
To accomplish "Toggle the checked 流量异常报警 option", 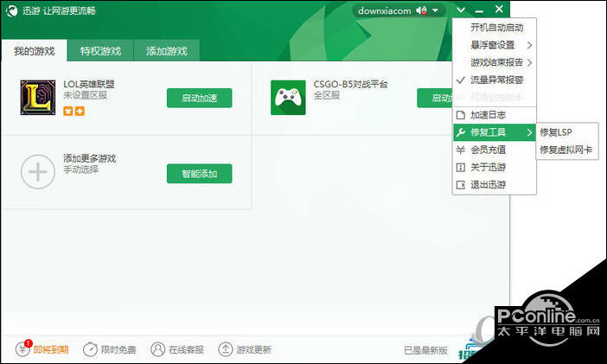I will point(495,80).
